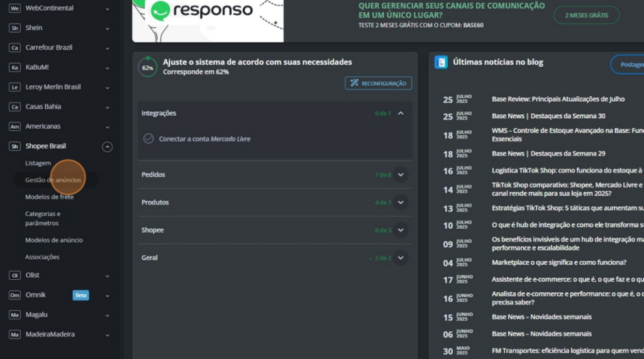
Task: Click the 62% circular progress indicator
Action: coord(148,67)
